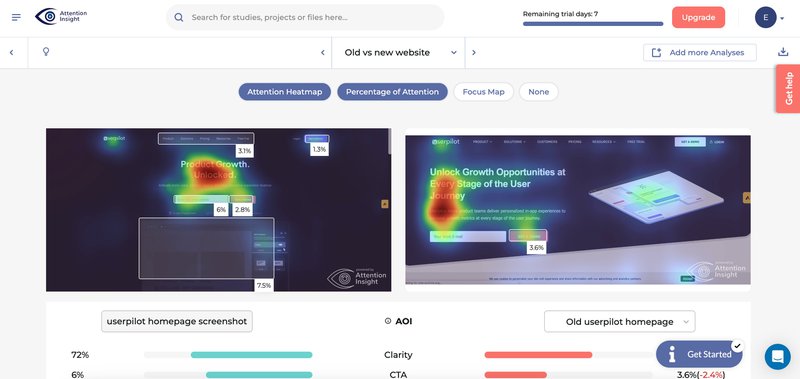Open the chat bubble widget
800x379 pixels.
click(778, 356)
